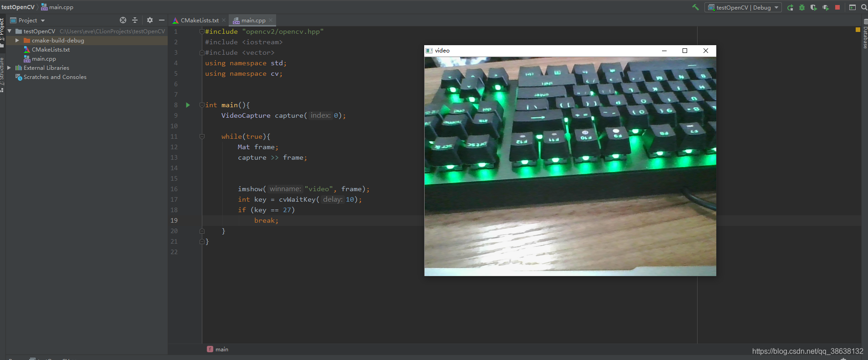This screenshot has width=868, height=360.
Task: Click the yellow inspection indicator square
Action: [x=858, y=30]
